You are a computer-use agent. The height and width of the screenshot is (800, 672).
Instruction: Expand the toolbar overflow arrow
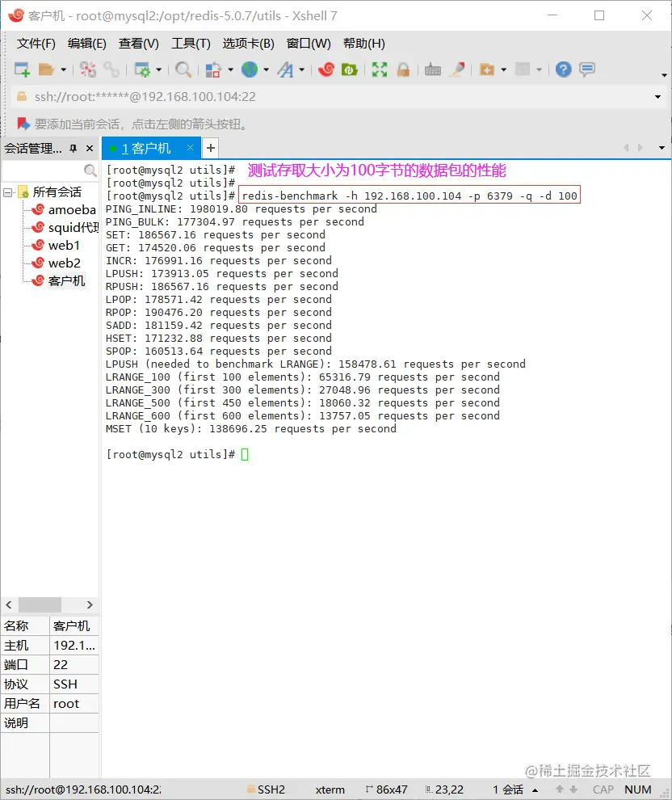pyautogui.click(x=664, y=75)
